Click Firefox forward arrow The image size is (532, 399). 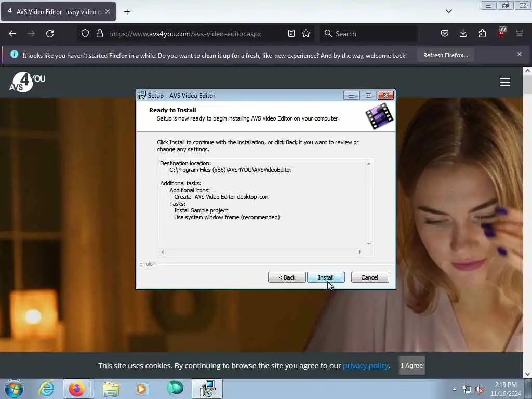click(x=31, y=34)
